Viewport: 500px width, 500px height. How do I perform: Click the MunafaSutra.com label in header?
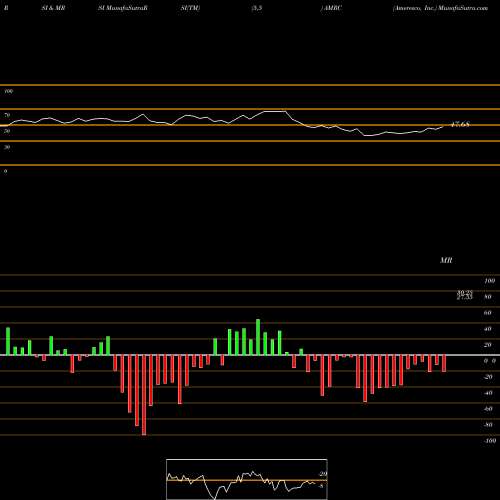click(x=463, y=8)
